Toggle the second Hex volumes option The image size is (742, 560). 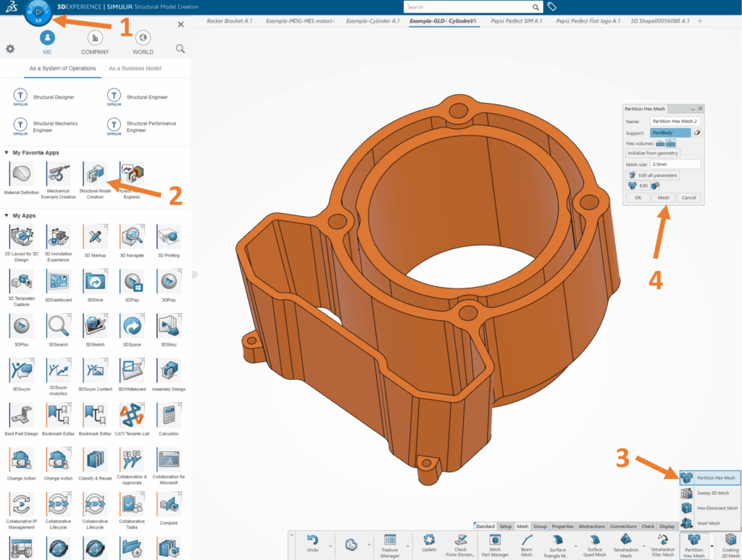[x=672, y=143]
